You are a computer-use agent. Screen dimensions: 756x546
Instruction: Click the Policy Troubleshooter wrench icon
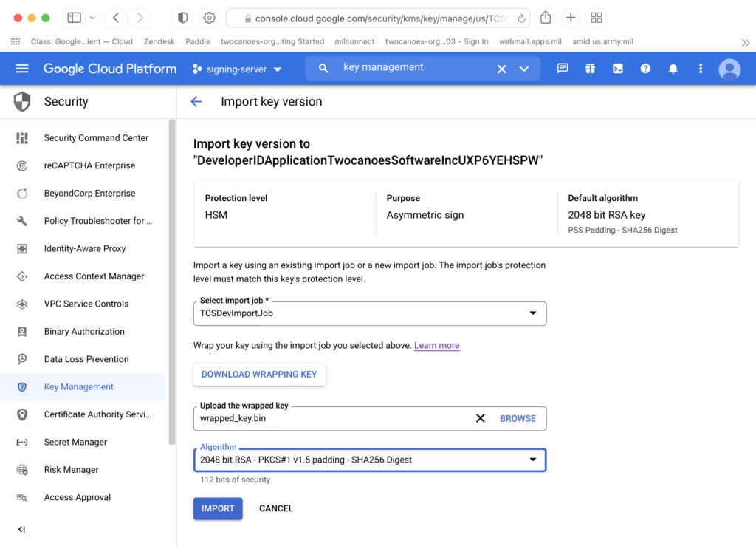21,221
